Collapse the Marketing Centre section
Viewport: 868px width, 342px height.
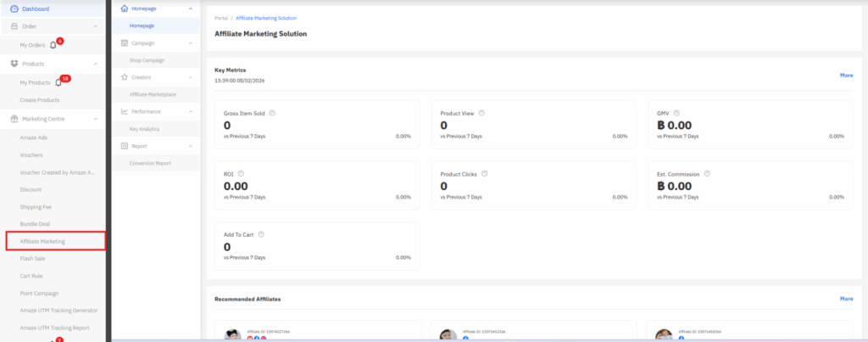tap(95, 119)
